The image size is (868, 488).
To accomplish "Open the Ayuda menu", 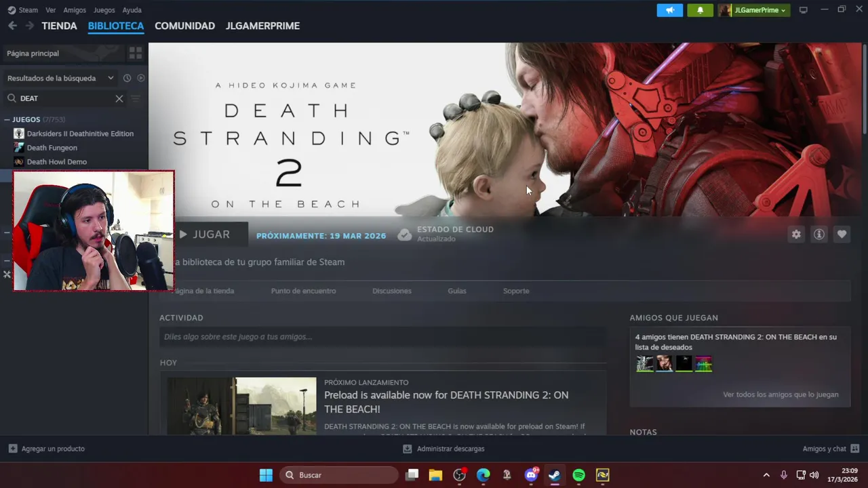I will tap(132, 10).
